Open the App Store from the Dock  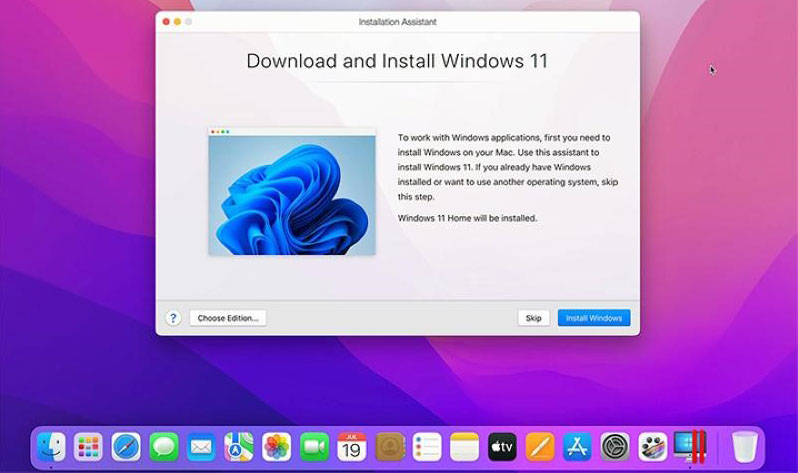(577, 447)
